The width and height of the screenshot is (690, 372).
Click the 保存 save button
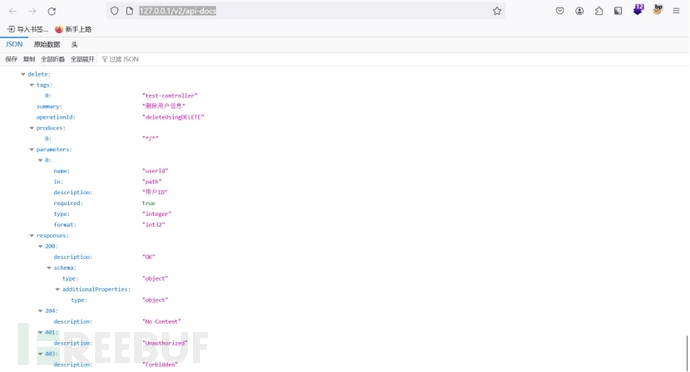point(11,59)
